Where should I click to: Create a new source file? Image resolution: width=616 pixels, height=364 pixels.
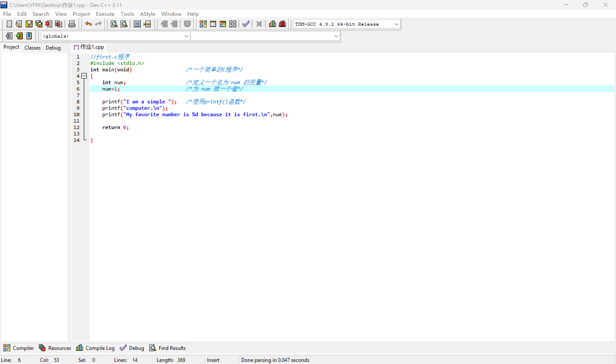(x=9, y=24)
